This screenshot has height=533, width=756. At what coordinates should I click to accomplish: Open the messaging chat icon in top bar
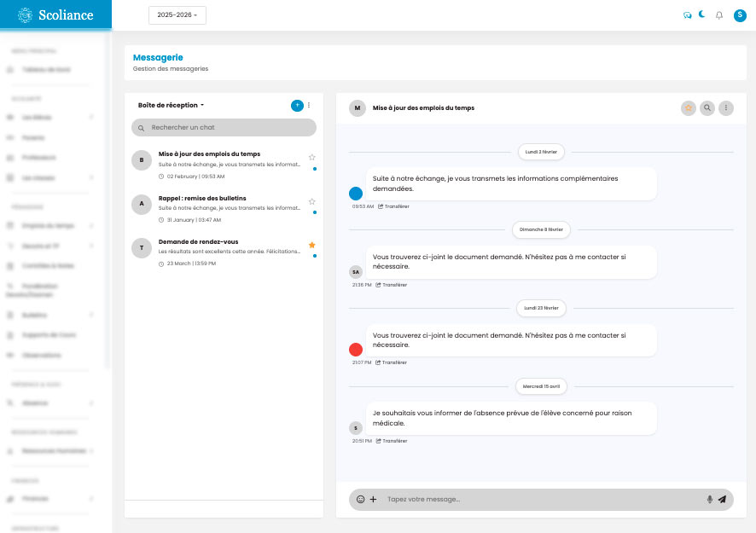point(687,15)
